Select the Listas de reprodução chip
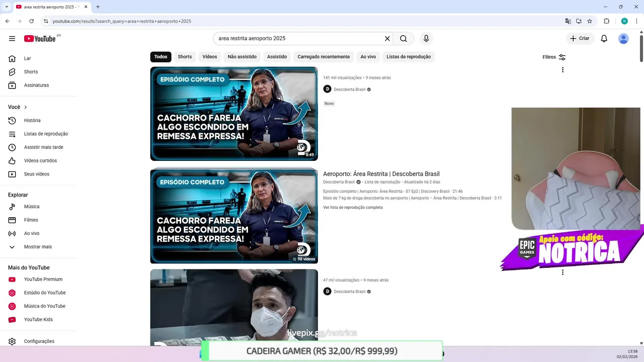Screen dimensions: 644x362 click(409, 57)
